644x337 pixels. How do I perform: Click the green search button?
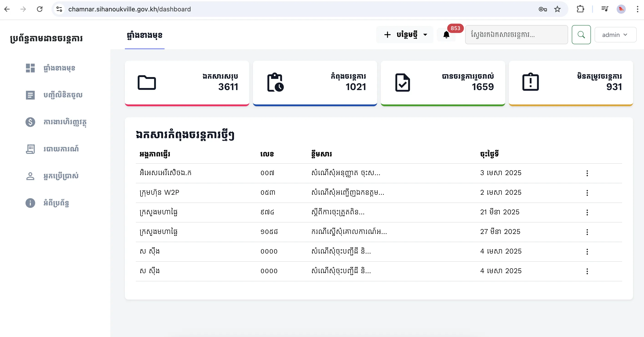[581, 34]
